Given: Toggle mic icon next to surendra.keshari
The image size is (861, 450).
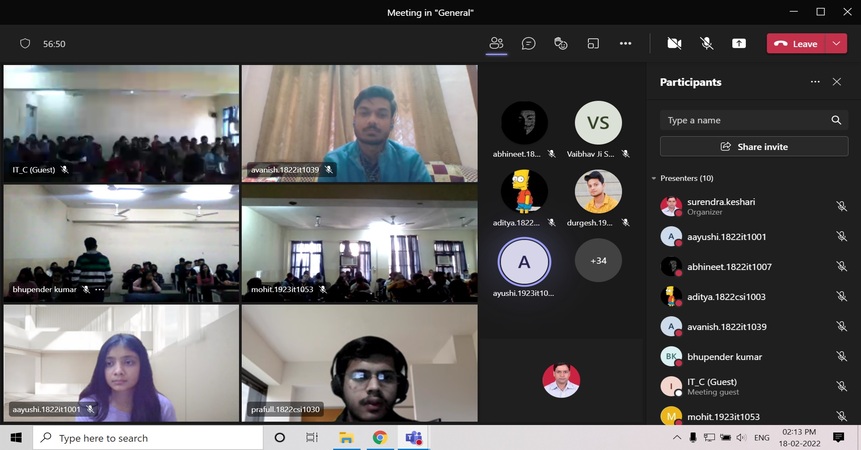Looking at the screenshot, I should (x=841, y=207).
